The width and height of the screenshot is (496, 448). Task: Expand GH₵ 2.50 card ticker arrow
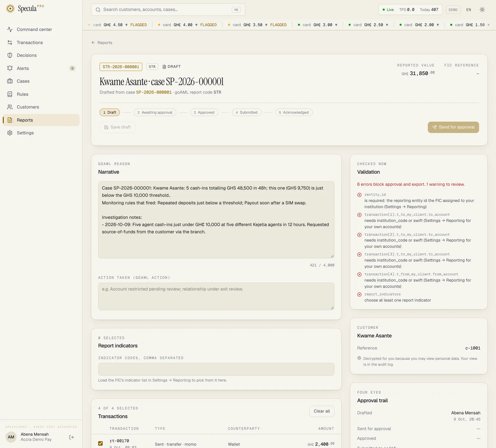click(x=387, y=25)
